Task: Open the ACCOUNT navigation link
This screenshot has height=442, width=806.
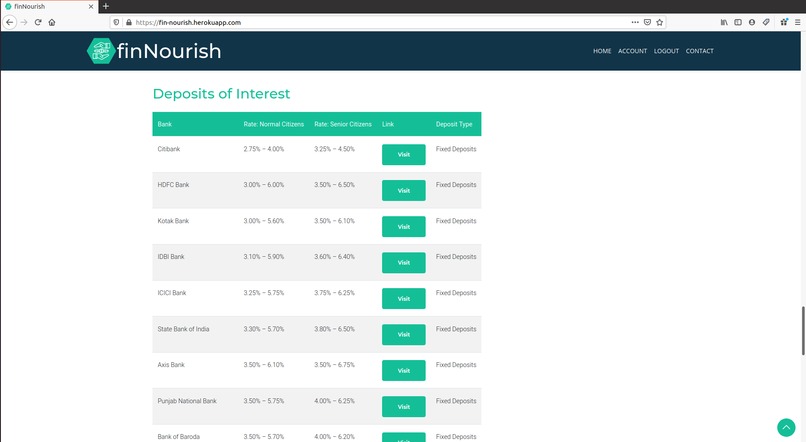Action: (x=632, y=51)
